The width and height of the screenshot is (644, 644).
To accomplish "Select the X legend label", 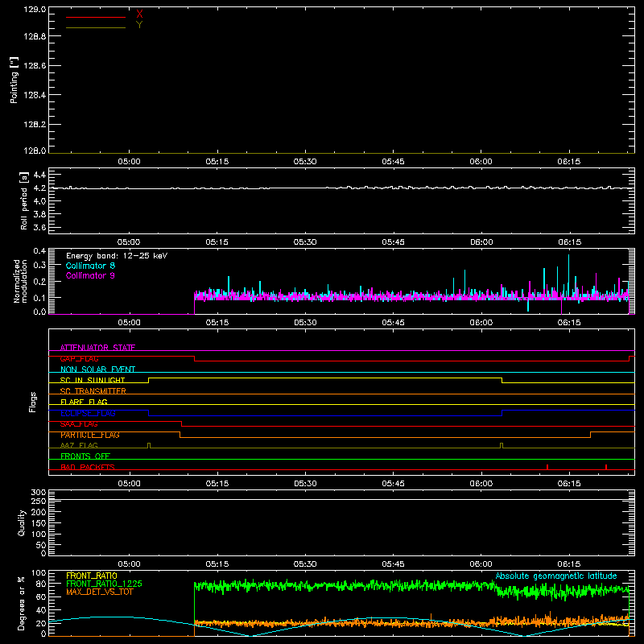I will 139,14.
